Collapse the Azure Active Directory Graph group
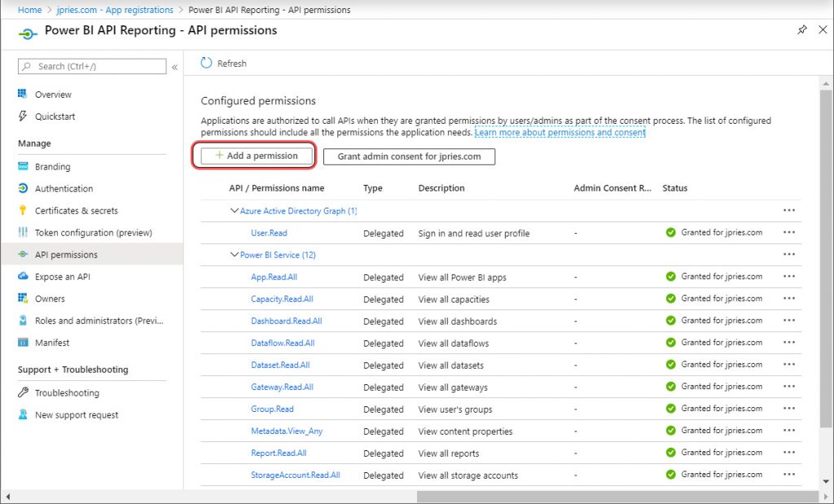This screenshot has width=834, height=504. [235, 211]
